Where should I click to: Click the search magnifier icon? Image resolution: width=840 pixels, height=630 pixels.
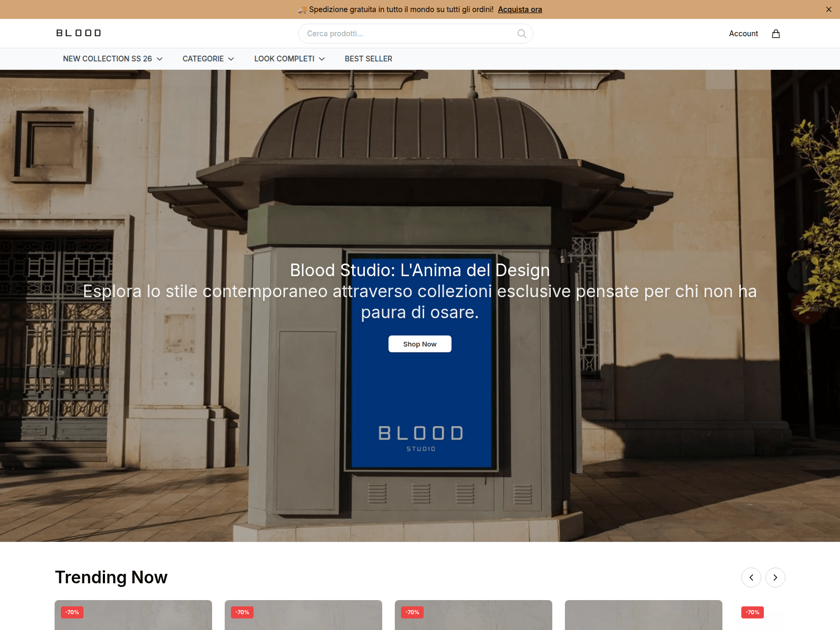(522, 34)
